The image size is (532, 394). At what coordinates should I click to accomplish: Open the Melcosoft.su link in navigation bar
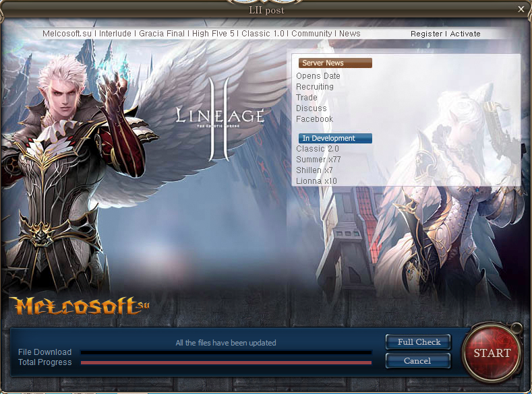(67, 34)
